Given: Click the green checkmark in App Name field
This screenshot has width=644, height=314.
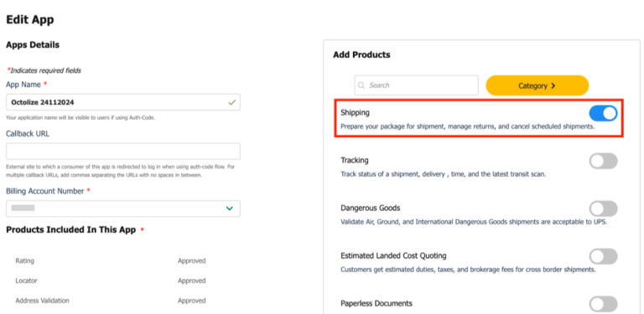Looking at the screenshot, I should tap(232, 102).
